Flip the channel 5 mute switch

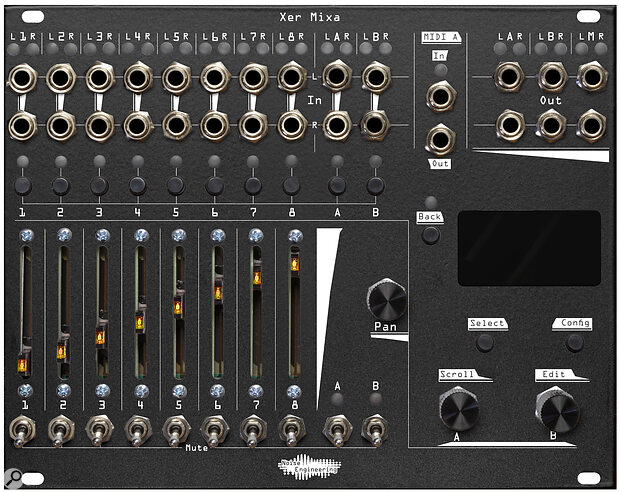tap(176, 432)
